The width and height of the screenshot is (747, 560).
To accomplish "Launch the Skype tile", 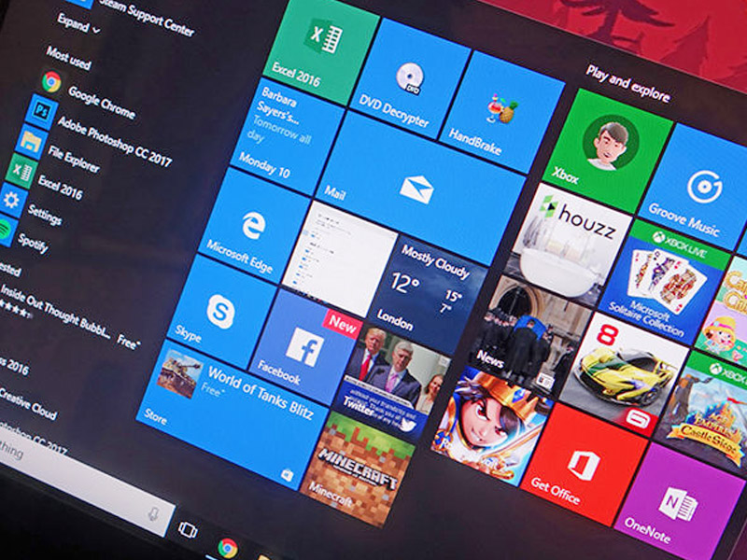I will (x=221, y=312).
